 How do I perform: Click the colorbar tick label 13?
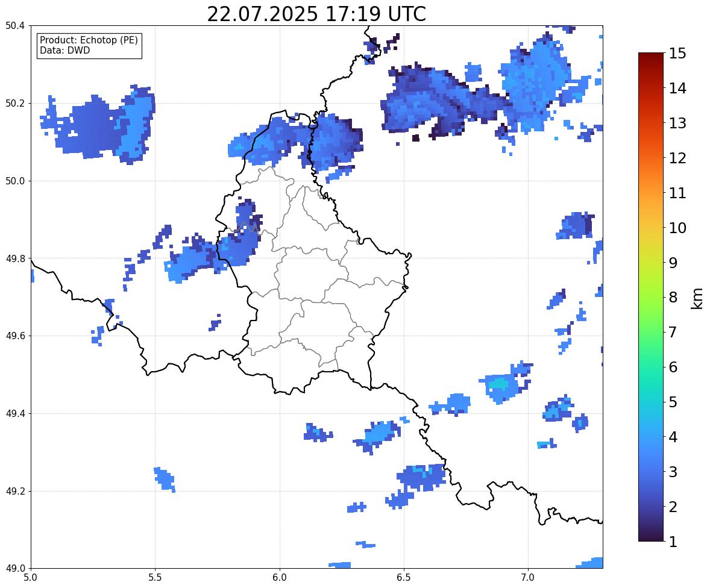677,123
